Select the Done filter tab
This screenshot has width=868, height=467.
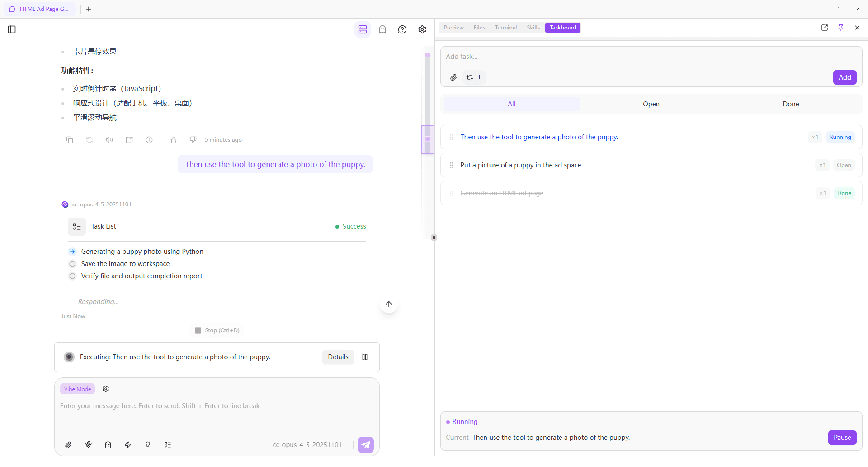pyautogui.click(x=791, y=104)
